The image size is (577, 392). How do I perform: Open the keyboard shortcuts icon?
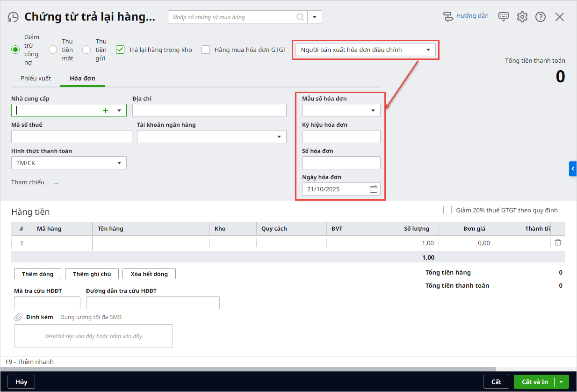pyautogui.click(x=504, y=17)
